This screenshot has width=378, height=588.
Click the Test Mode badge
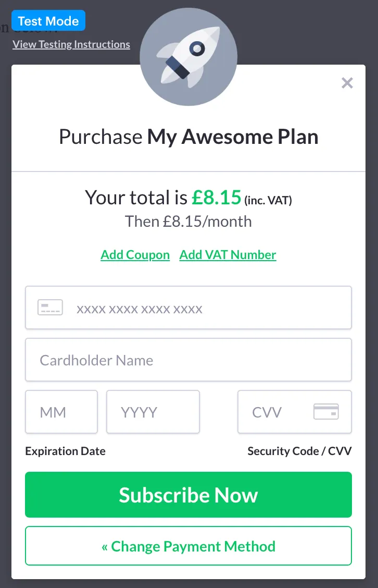point(48,20)
